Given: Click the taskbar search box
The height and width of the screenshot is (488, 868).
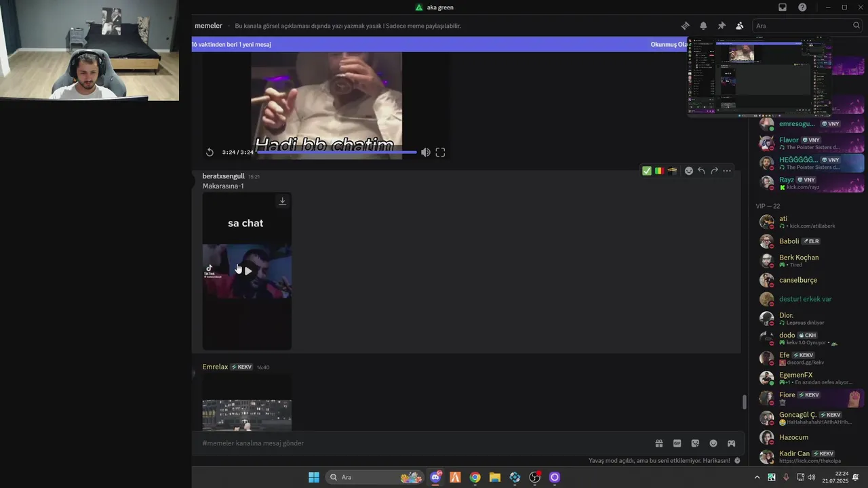Looking at the screenshot, I should click(374, 477).
